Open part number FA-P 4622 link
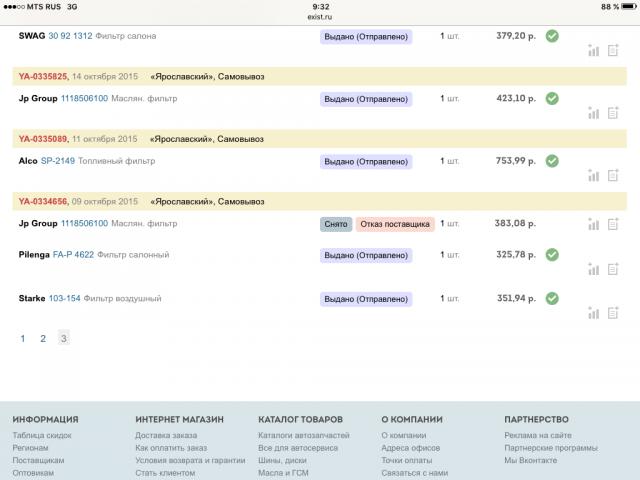 click(x=73, y=255)
